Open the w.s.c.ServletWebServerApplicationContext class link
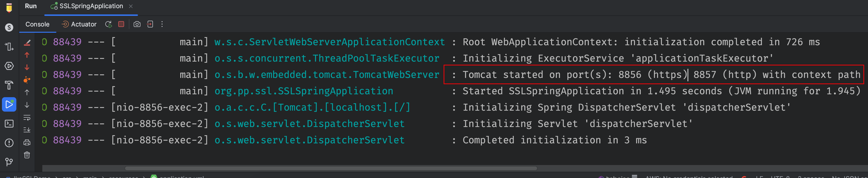868x178 pixels. [x=330, y=42]
